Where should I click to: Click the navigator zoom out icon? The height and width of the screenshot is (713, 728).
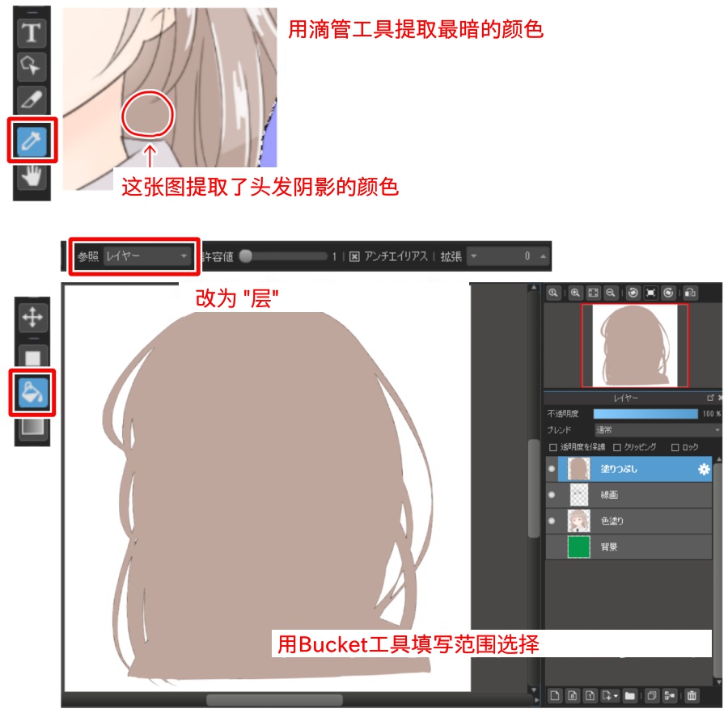coord(611,293)
